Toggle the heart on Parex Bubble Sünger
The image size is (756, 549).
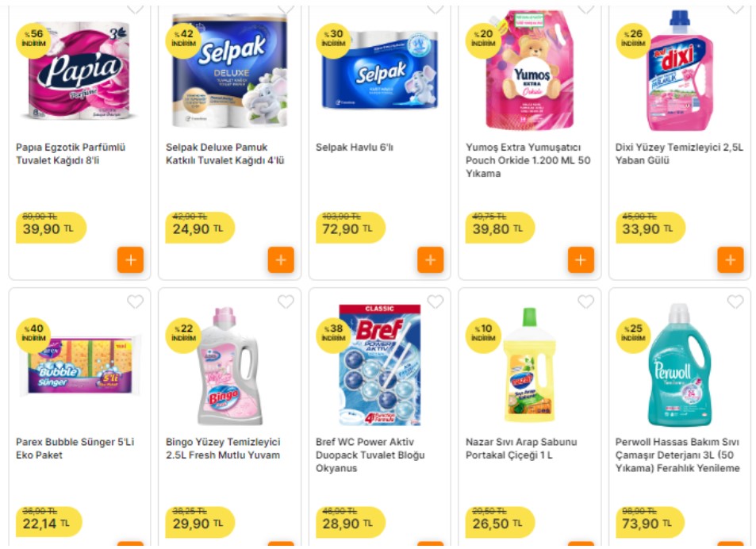pos(133,301)
